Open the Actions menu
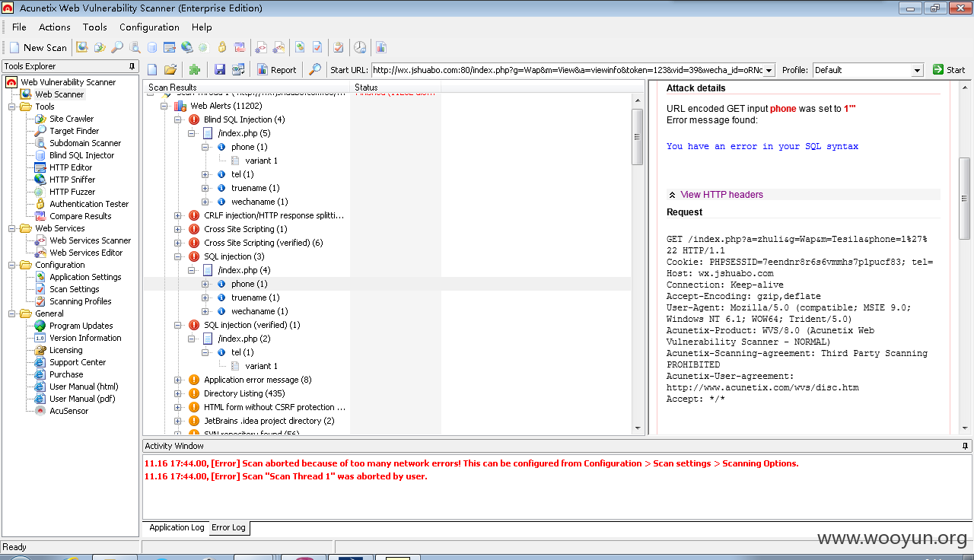The image size is (974, 560). pyautogui.click(x=55, y=27)
